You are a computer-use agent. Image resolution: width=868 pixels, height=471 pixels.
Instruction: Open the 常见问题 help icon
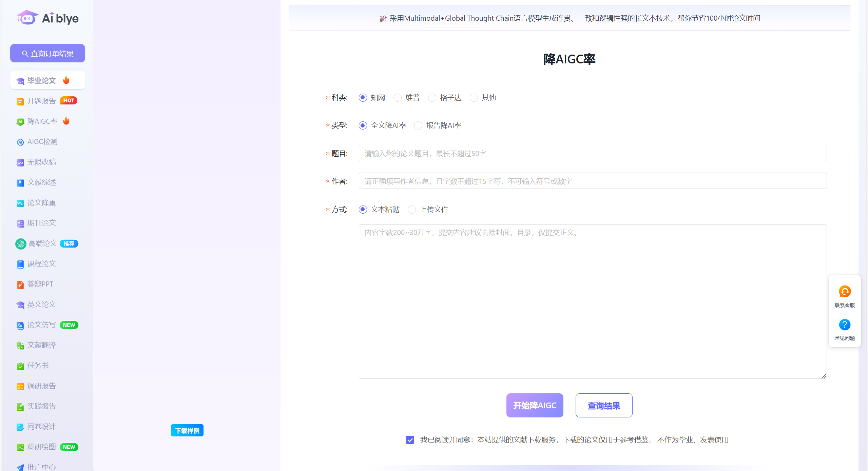point(844,325)
